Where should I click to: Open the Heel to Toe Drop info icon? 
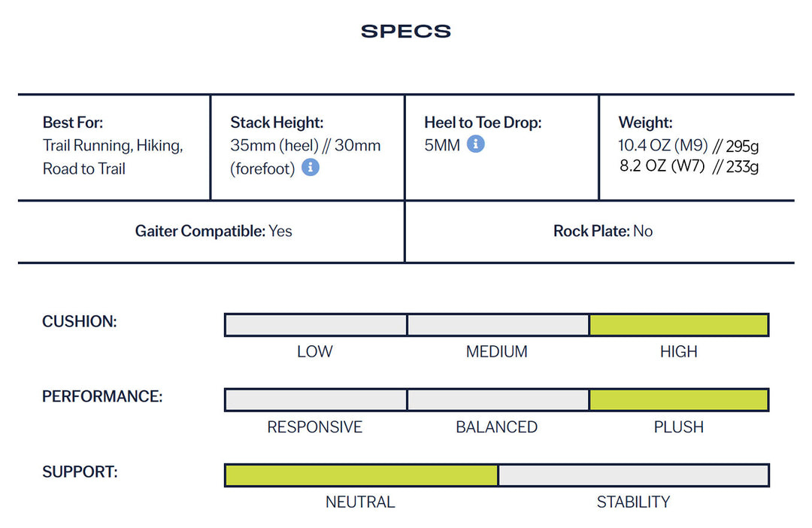tap(475, 144)
